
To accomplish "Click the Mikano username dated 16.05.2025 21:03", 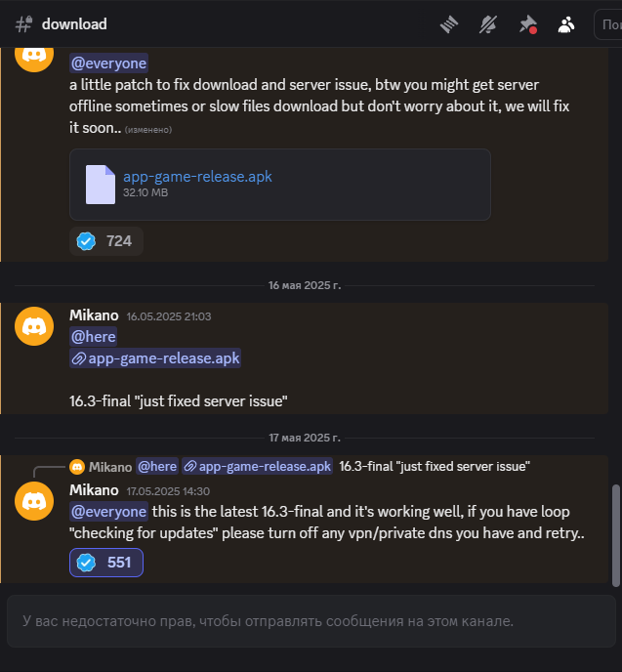I will point(94,315).
